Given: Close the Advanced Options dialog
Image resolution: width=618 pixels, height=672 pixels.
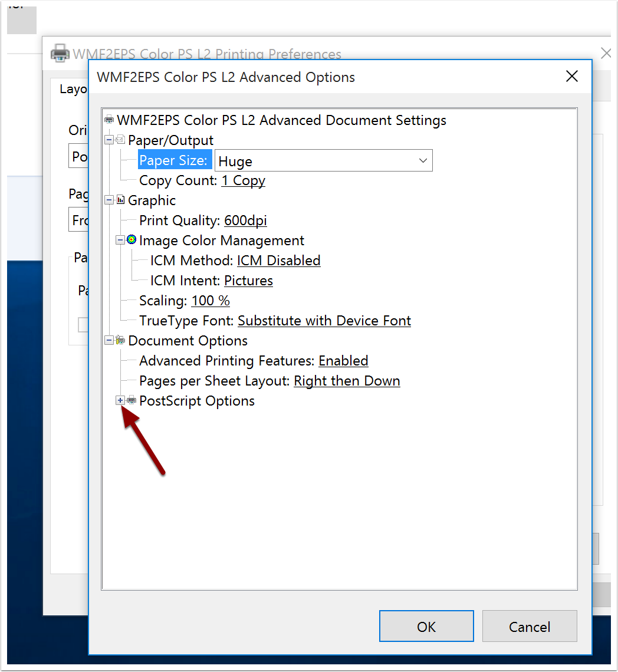Looking at the screenshot, I should (x=571, y=77).
